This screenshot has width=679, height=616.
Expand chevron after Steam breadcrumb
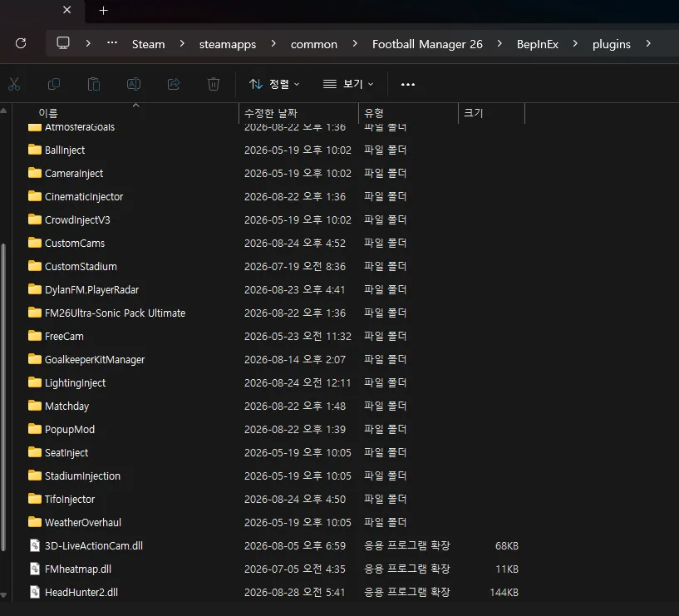point(182,43)
